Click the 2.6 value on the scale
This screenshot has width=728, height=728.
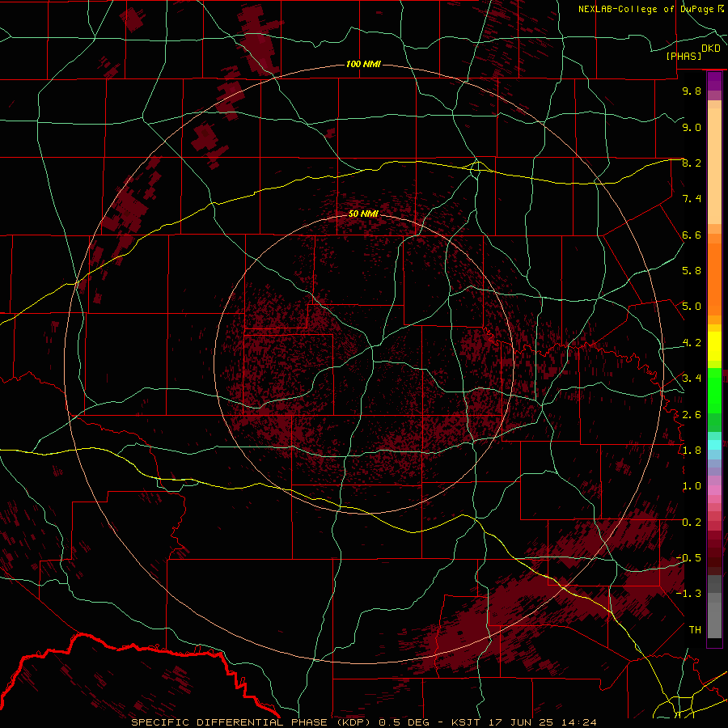[692, 415]
